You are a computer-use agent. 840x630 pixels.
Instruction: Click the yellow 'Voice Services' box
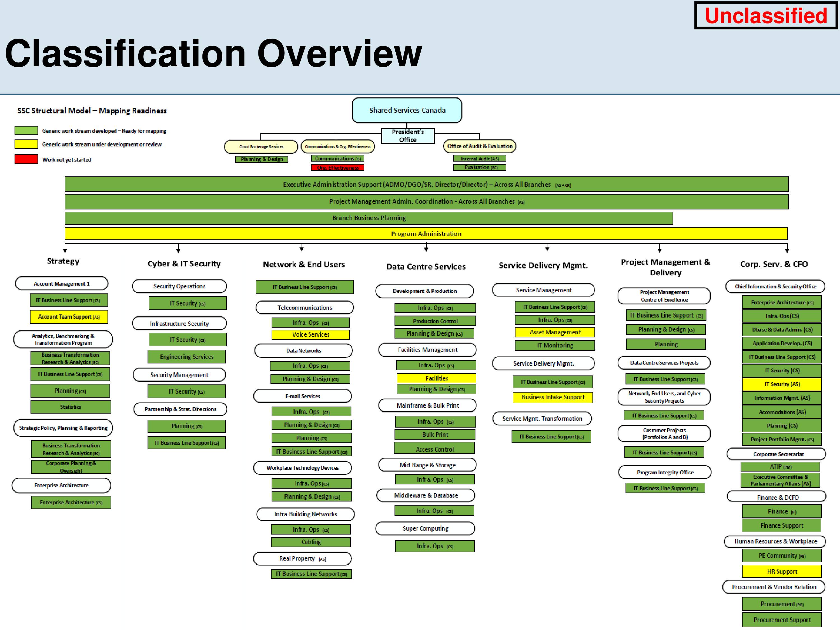(x=311, y=335)
